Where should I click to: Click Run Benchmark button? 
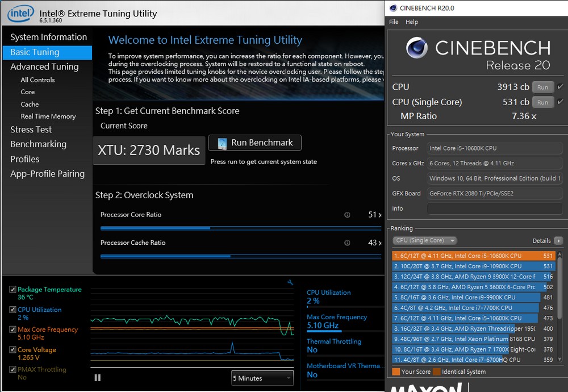pos(254,143)
